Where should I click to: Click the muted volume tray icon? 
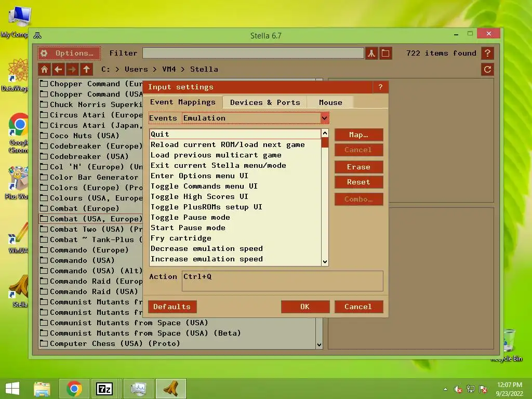point(458,389)
